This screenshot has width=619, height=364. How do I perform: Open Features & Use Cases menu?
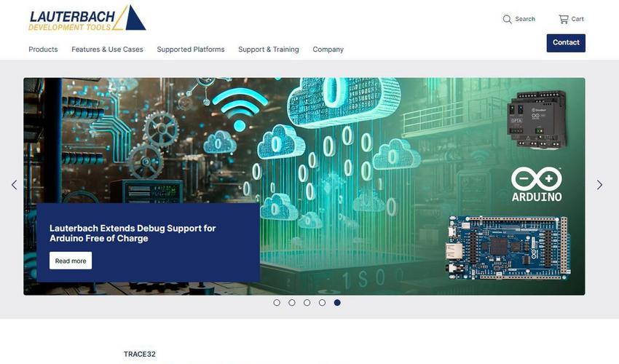pos(107,50)
